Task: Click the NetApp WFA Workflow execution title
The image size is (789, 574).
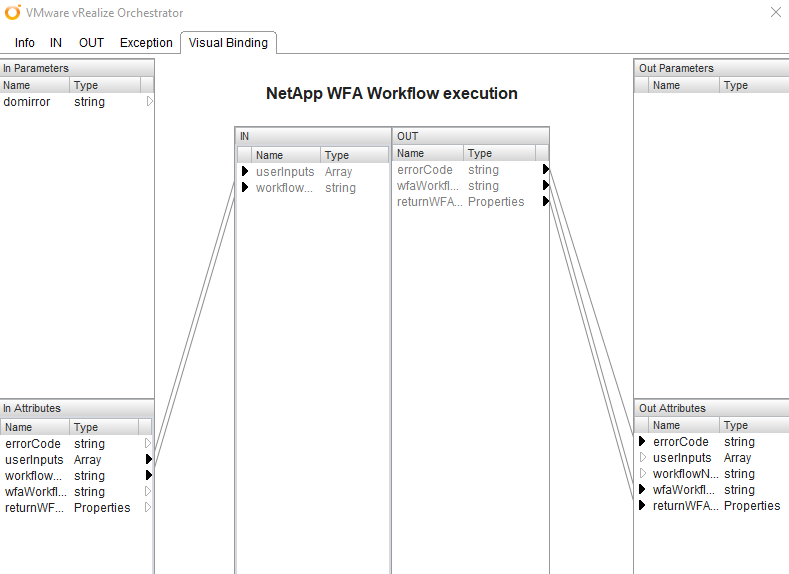Action: tap(391, 94)
